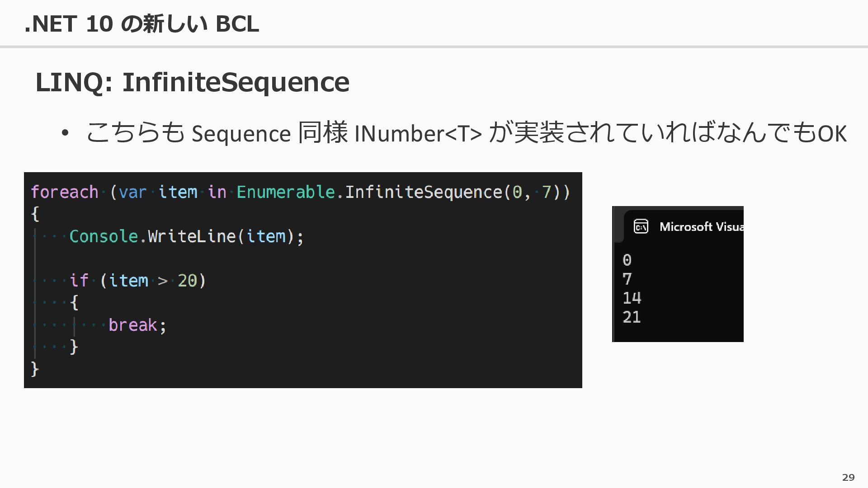Click the 'if' keyword in code
The image size is (868, 488).
(x=79, y=281)
